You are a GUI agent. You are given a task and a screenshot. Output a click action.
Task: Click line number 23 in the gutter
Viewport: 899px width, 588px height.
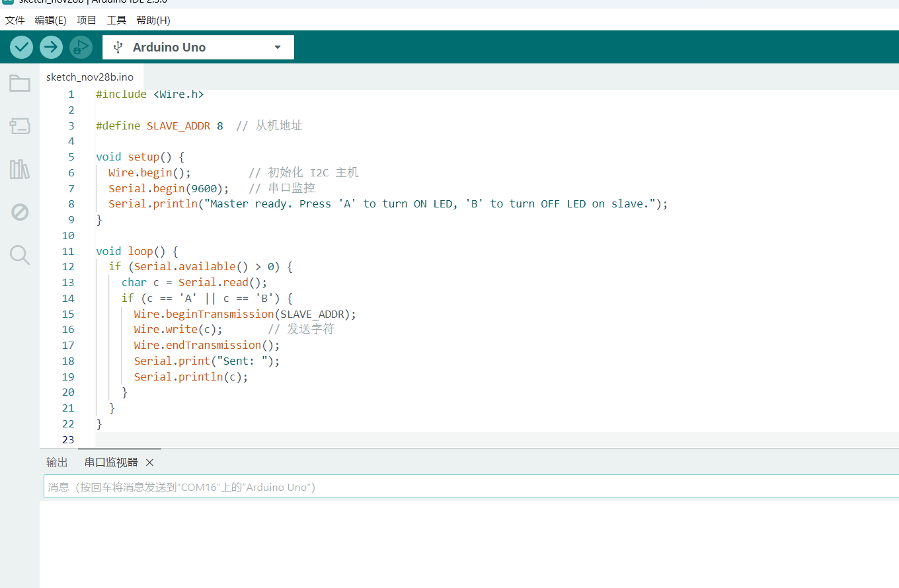(68, 440)
